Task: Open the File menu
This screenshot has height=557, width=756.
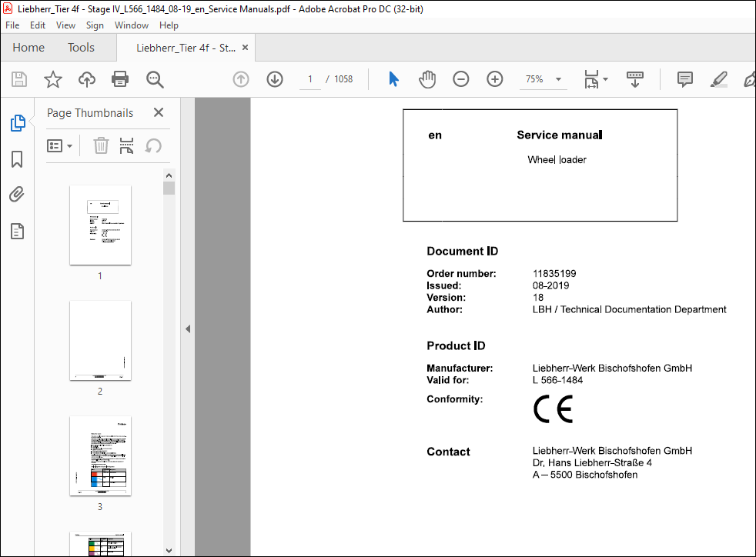Action: pyautogui.click(x=12, y=25)
